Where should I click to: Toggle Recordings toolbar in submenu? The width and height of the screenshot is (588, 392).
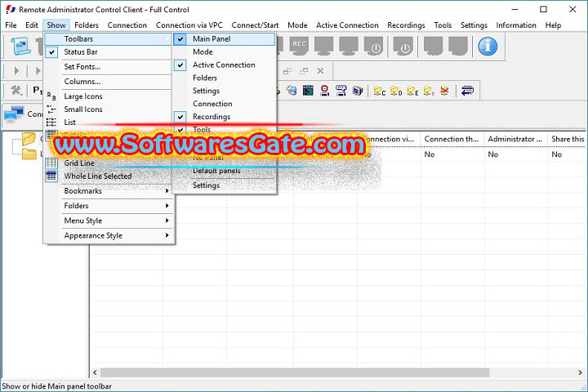click(x=224, y=117)
